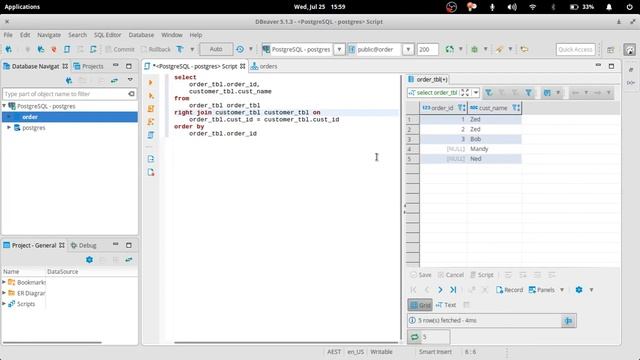Click the link-with-editor arrows in Database Navigator

pos(114,80)
